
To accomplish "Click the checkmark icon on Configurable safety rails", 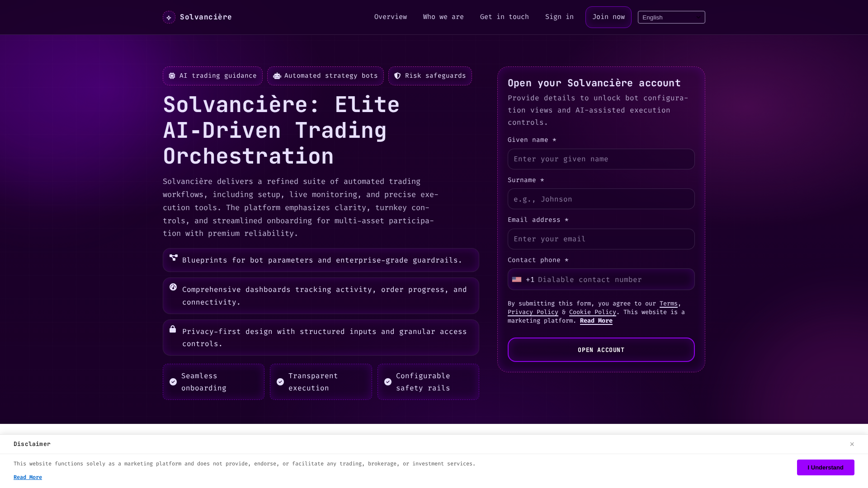I will 388,382.
